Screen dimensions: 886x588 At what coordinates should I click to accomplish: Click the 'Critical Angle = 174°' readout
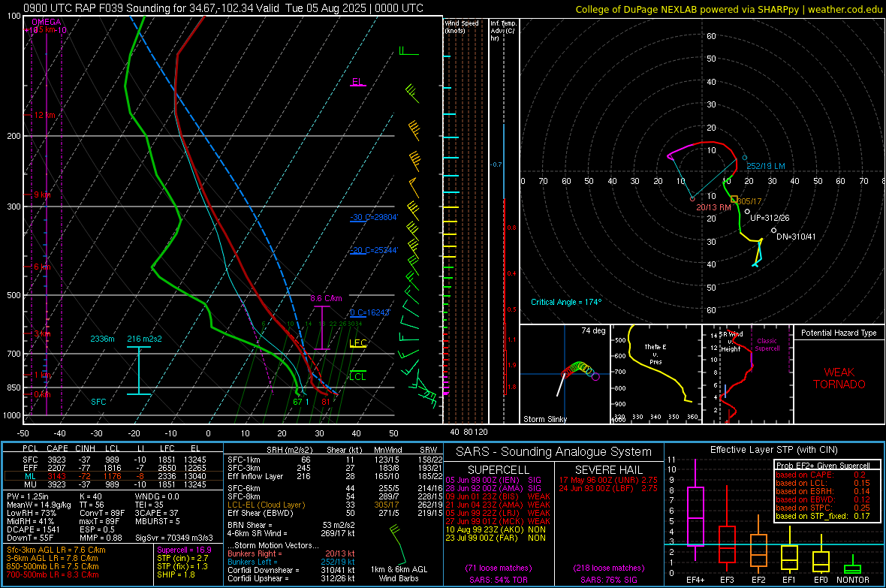point(566,302)
